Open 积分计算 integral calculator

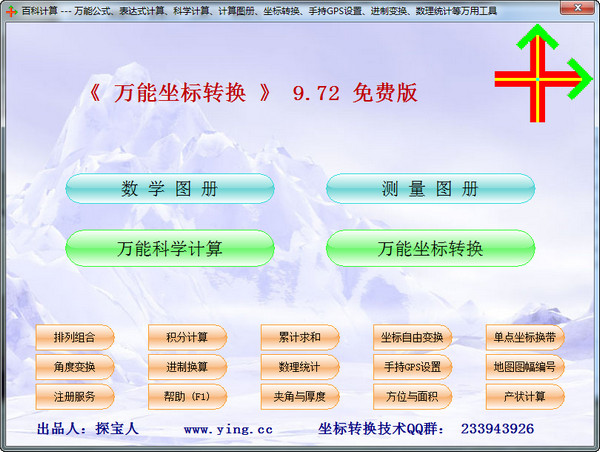click(188, 337)
